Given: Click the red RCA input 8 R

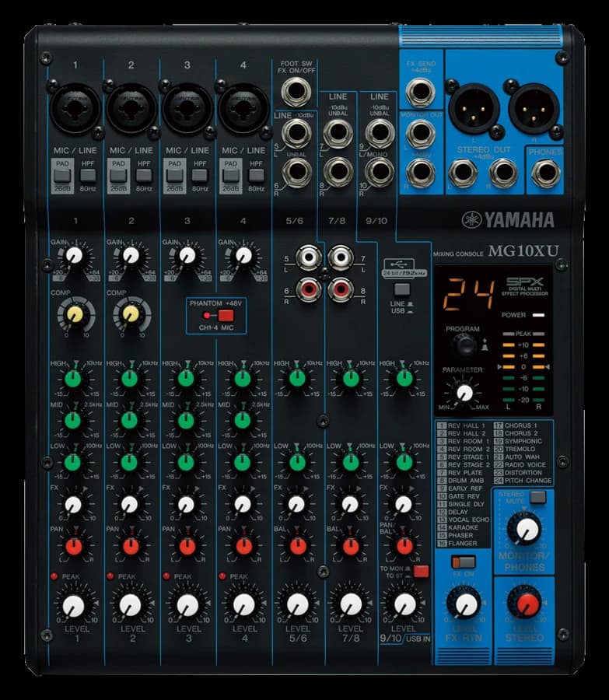Looking at the screenshot, I should click(x=340, y=290).
